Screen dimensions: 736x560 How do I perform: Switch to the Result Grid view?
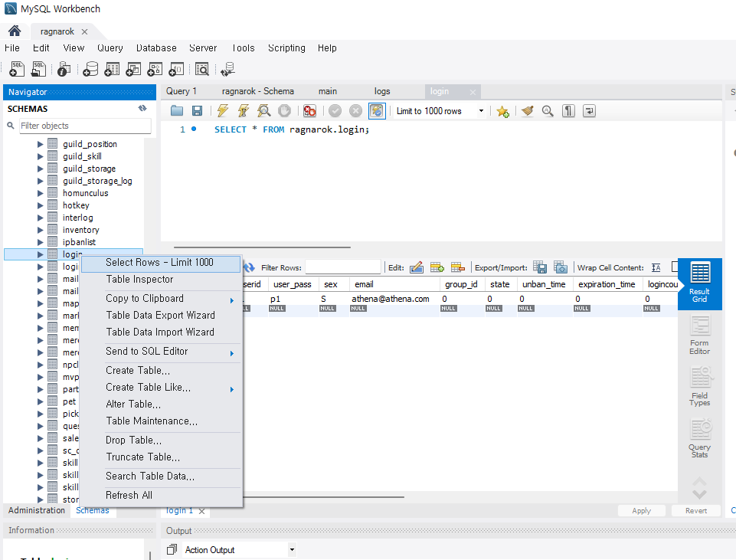[699, 283]
